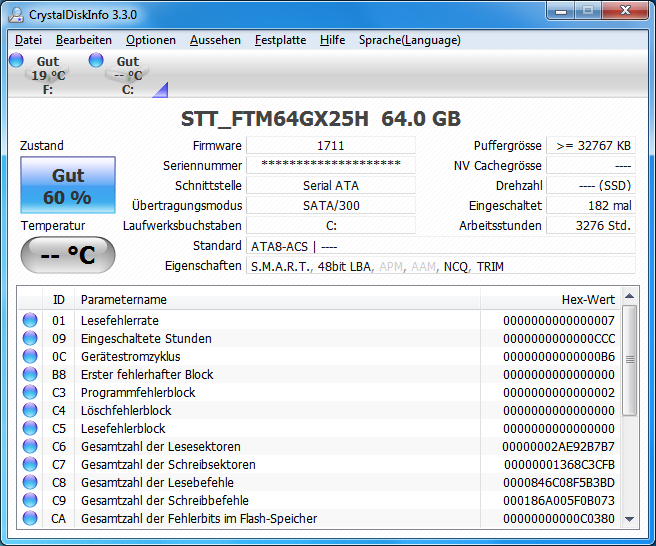Open the Sprache(Language) menu
The image size is (656, 546).
[410, 40]
